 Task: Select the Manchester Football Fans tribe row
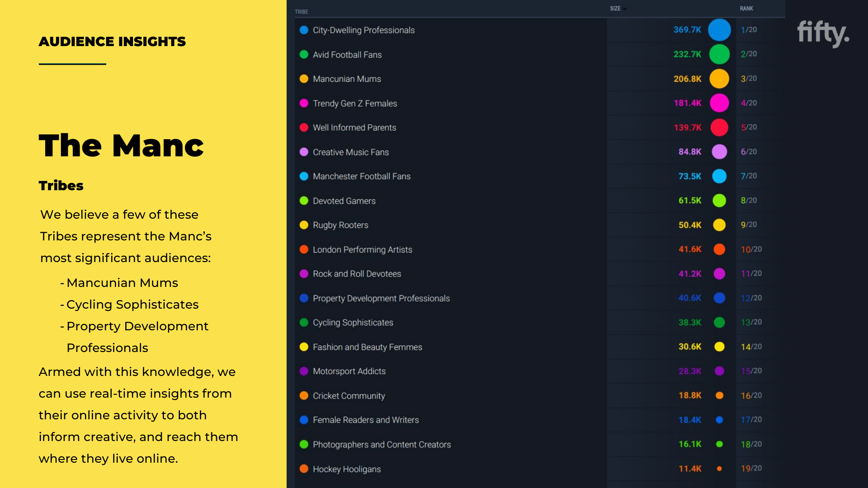click(362, 177)
